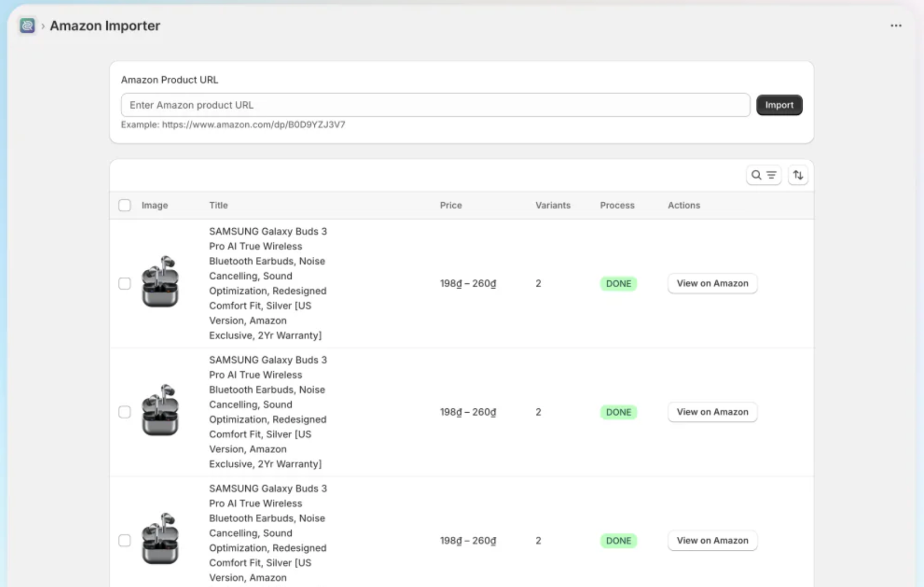Click DONE status badge in third row

[x=618, y=540]
